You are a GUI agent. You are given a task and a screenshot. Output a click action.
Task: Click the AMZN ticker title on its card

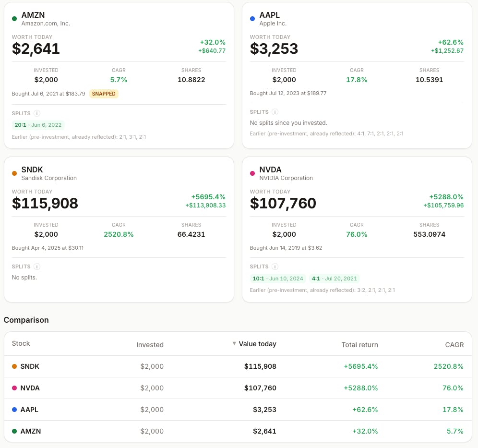pyautogui.click(x=33, y=15)
